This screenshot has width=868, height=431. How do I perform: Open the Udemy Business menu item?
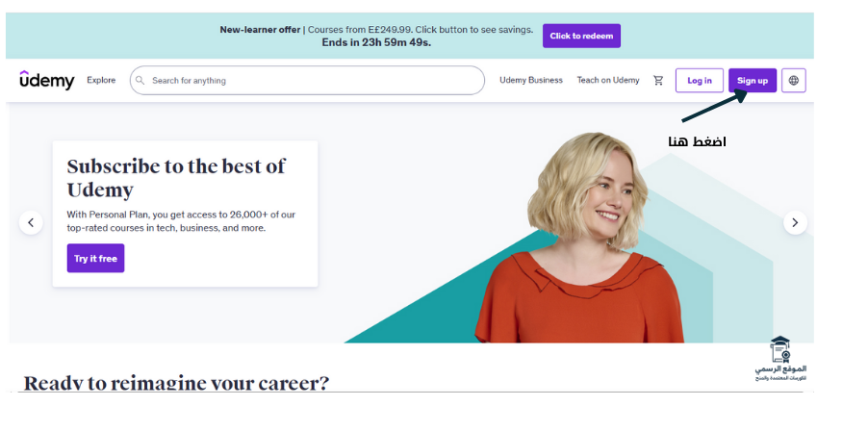[x=531, y=81]
